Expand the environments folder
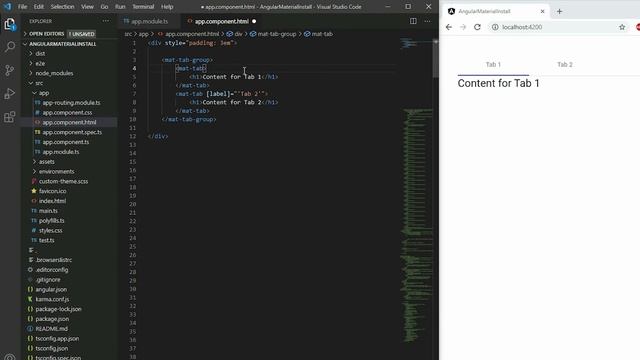640x360 pixels. coord(56,171)
